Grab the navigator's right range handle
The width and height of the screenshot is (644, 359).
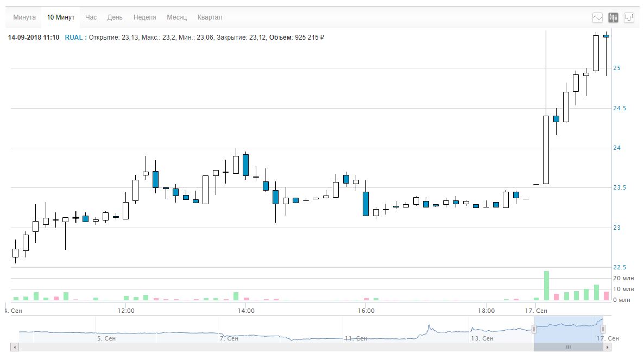click(x=603, y=329)
